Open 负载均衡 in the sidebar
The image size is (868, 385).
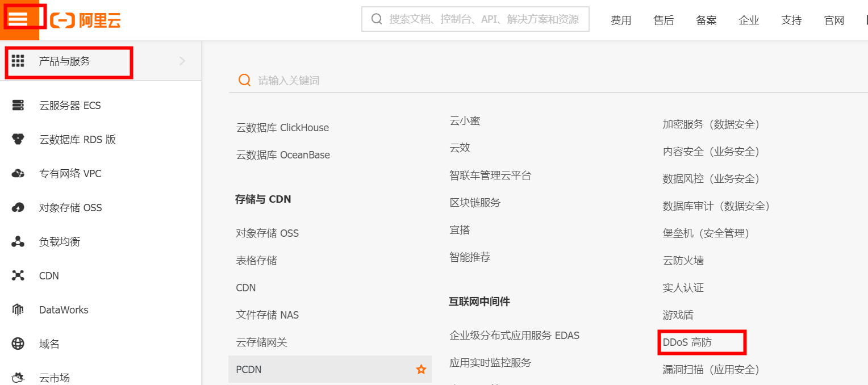pos(60,242)
